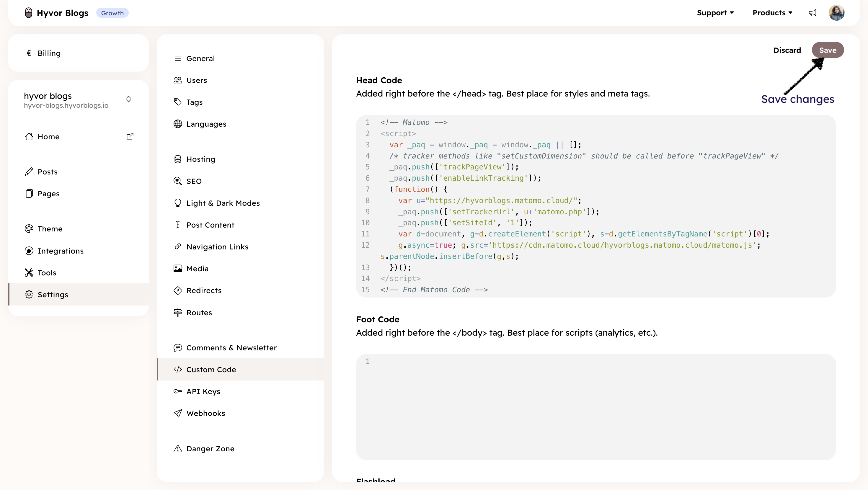
Task: Open the blog switcher chevron beside hyvor blogs
Action: tap(128, 99)
